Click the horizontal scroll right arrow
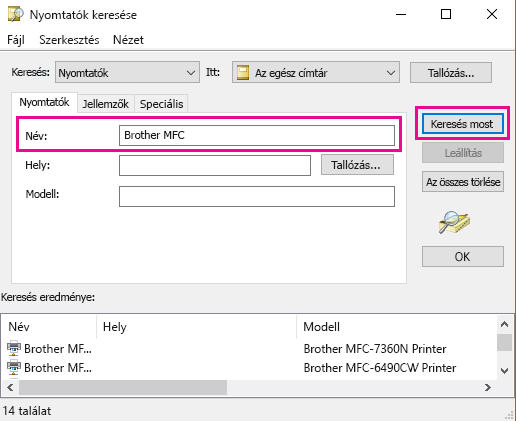This screenshot has height=421, width=516. (x=488, y=387)
